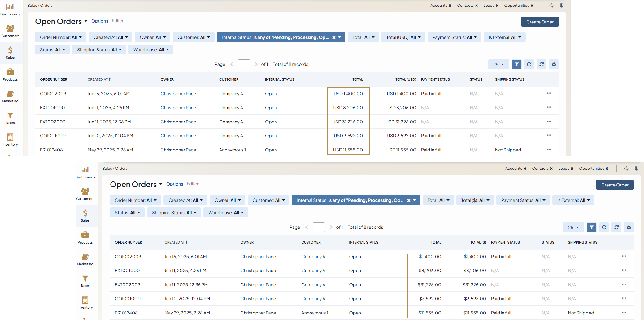Screen dimensions: 644x320
Task: Click the page number field in the lower panel
Action: [x=319, y=227]
